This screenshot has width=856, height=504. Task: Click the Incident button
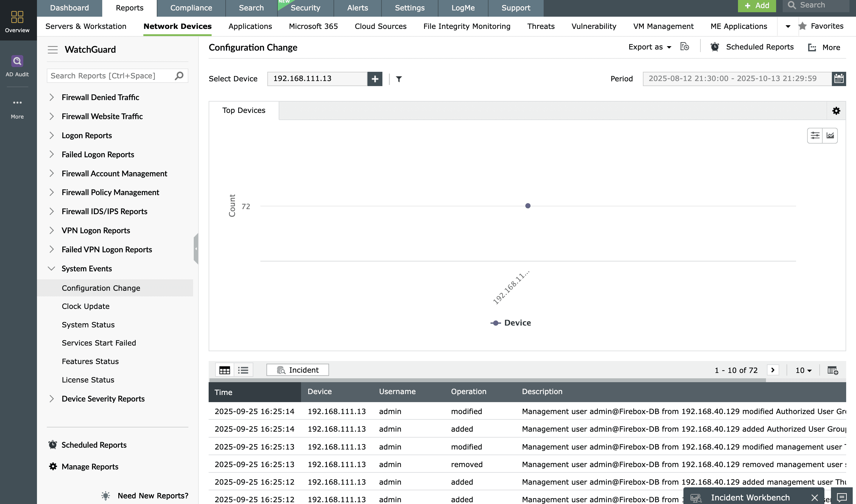pos(298,370)
